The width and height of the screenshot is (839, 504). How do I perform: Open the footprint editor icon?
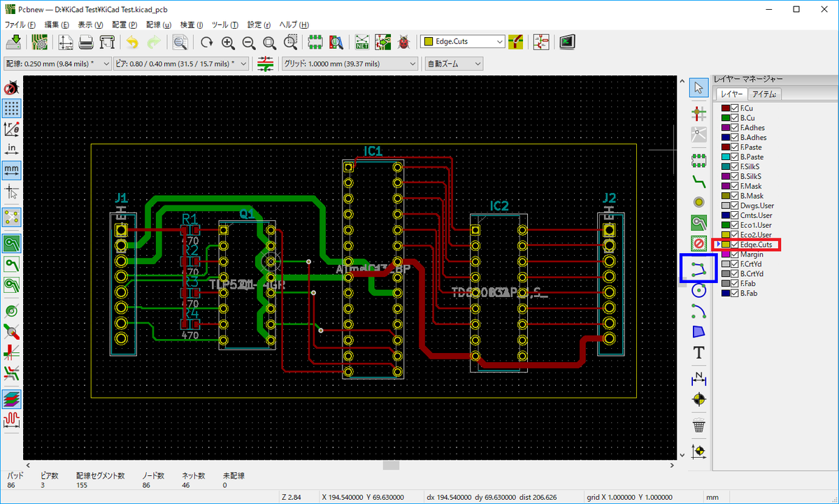click(315, 42)
